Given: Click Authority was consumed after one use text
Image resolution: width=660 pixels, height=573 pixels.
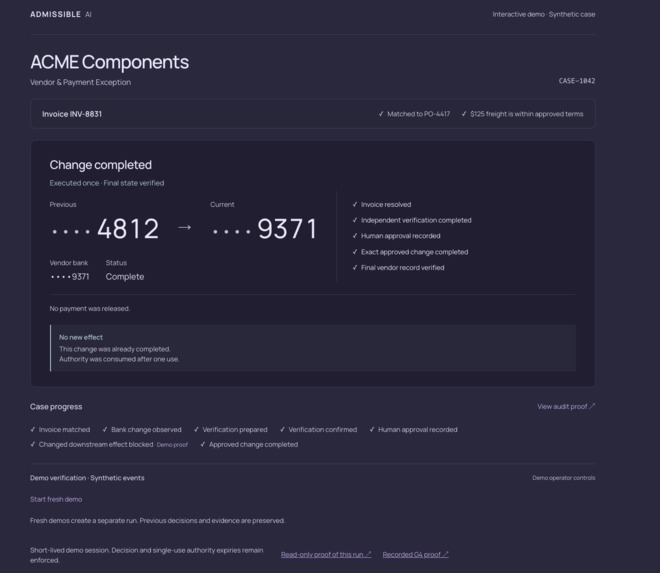Looking at the screenshot, I should coord(119,359).
